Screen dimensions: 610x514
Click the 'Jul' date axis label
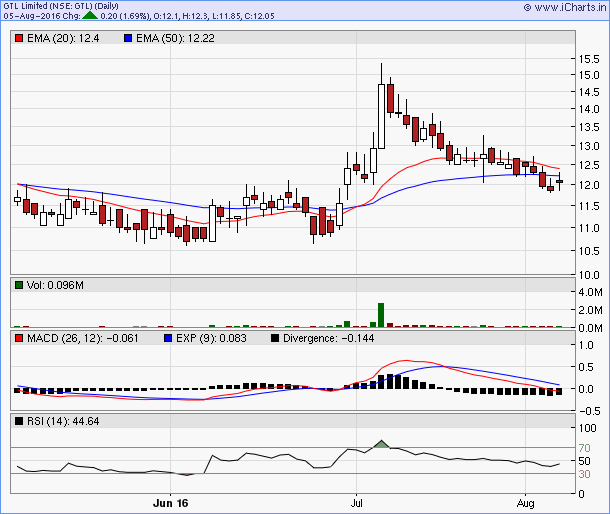click(356, 503)
